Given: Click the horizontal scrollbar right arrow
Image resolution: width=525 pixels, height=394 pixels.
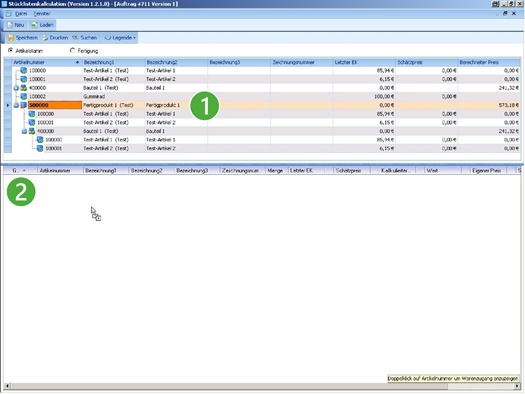Looking at the screenshot, I should (x=517, y=386).
